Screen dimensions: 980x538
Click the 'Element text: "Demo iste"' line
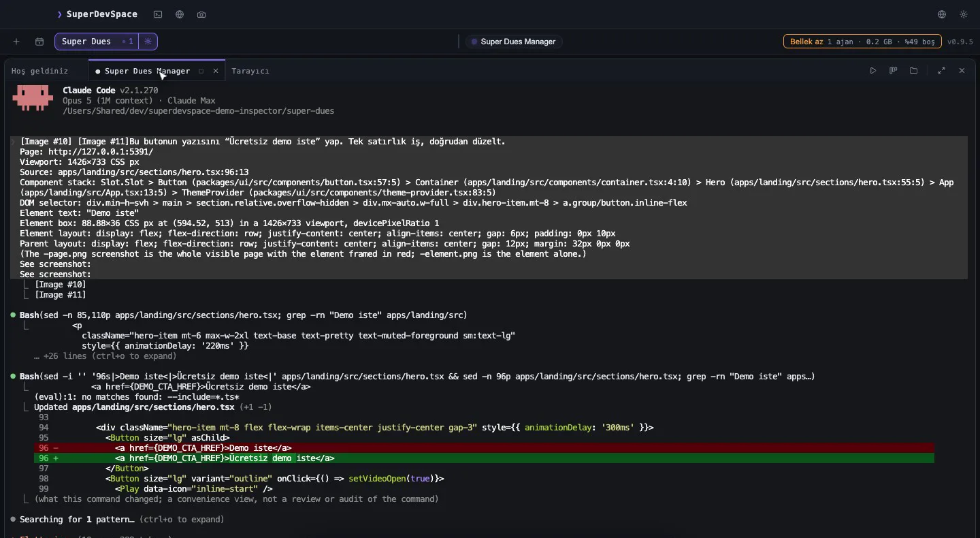[x=79, y=213]
